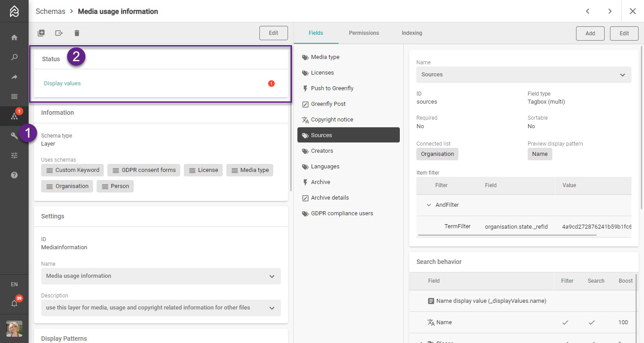Close the schema detail view
Screen dimensions: 644x343
coord(633,11)
